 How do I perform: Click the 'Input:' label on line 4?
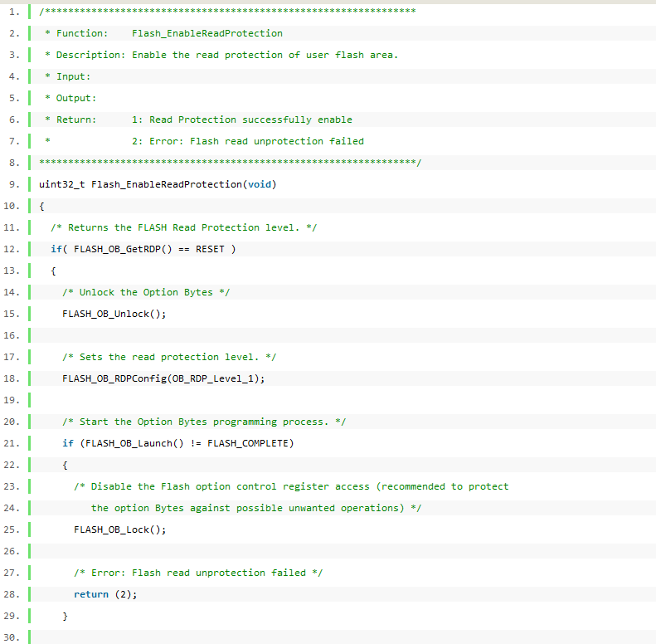coord(73,76)
